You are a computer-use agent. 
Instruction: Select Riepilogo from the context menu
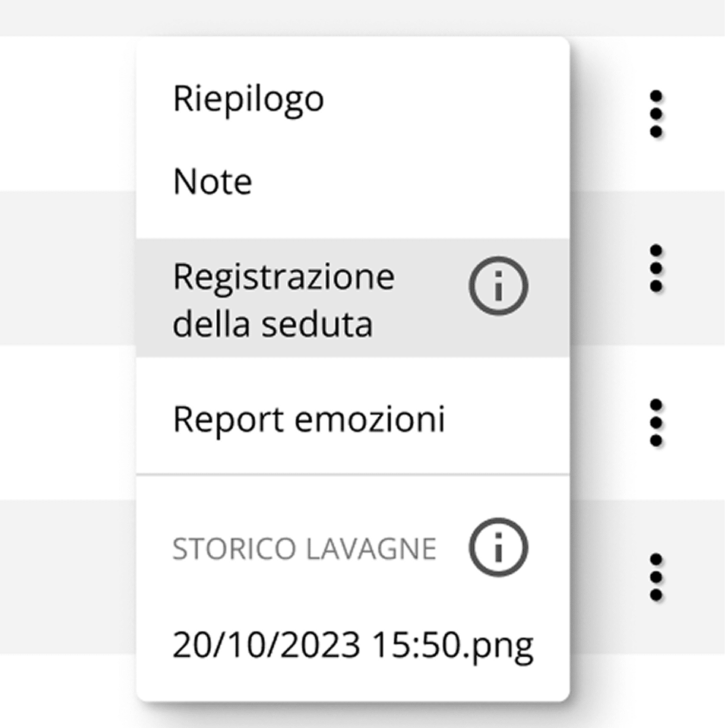tap(248, 99)
